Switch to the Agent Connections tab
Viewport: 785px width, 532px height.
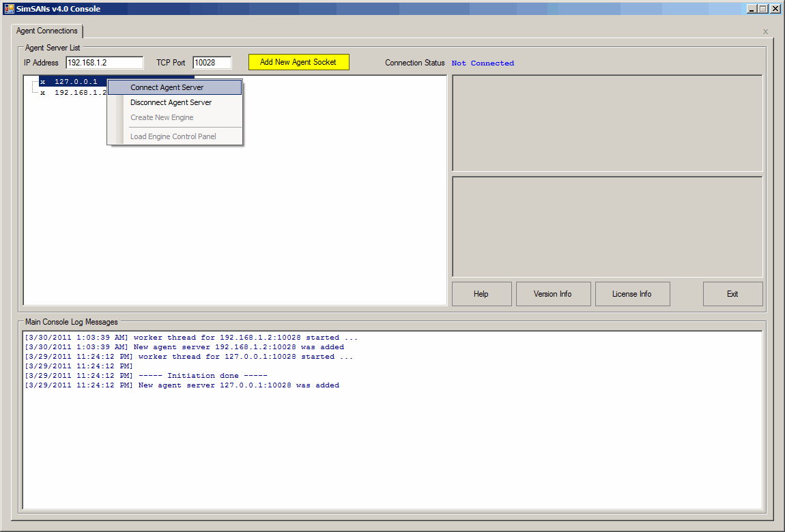(47, 31)
